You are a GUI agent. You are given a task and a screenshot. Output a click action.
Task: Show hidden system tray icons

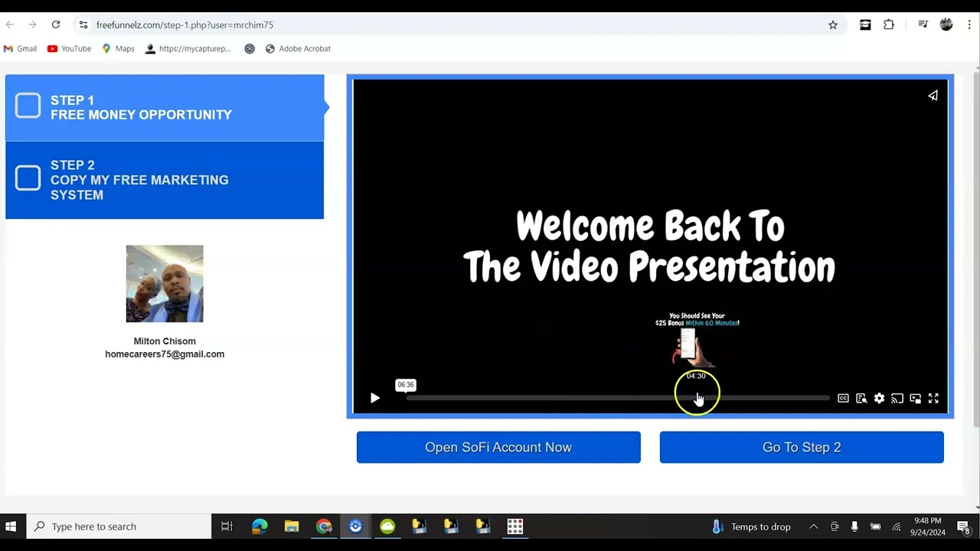[813, 527]
